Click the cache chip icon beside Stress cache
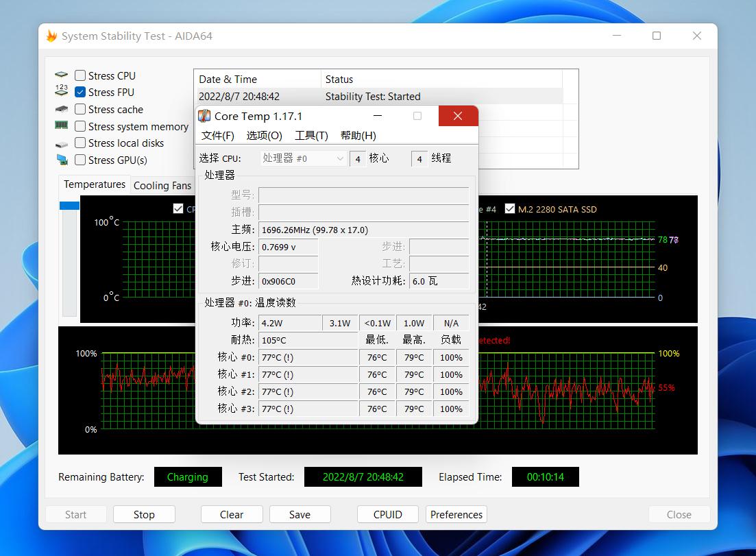Image resolution: width=756 pixels, height=556 pixels. pos(62,109)
